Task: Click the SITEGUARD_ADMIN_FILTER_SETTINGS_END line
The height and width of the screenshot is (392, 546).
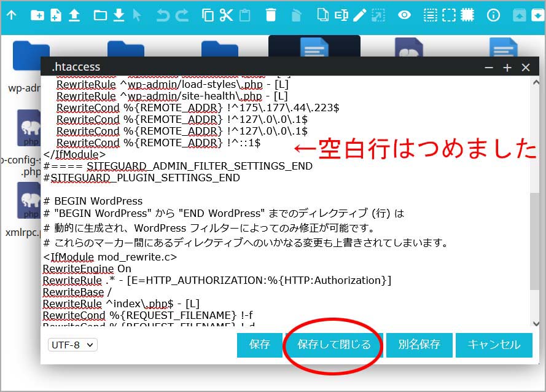Action: tap(178, 167)
